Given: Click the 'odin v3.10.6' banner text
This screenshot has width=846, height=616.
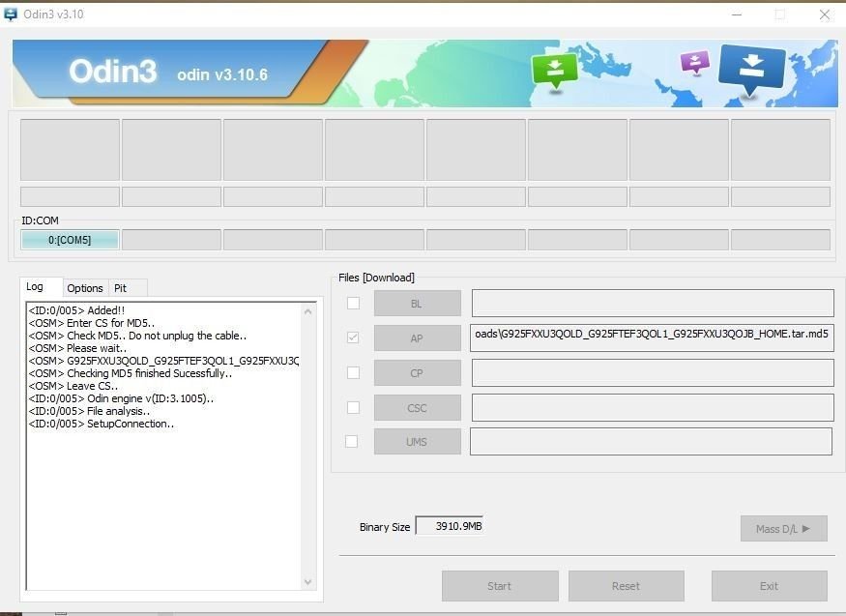Looking at the screenshot, I should pos(222,74).
